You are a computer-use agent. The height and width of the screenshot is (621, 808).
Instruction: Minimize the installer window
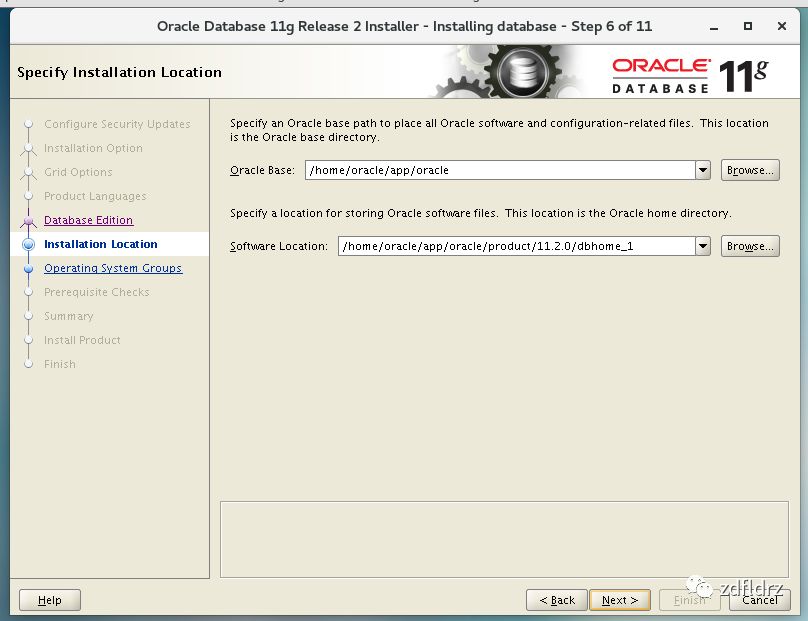[714, 26]
